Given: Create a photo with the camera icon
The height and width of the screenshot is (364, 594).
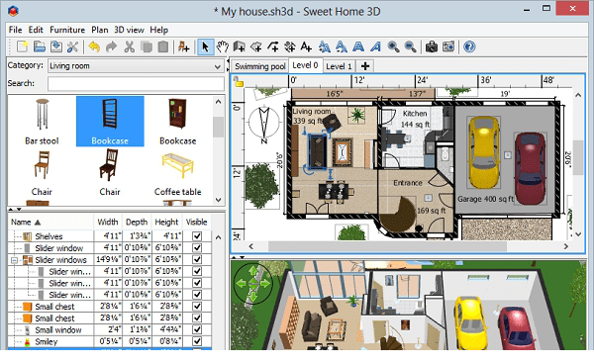Looking at the screenshot, I should pyautogui.click(x=431, y=46).
